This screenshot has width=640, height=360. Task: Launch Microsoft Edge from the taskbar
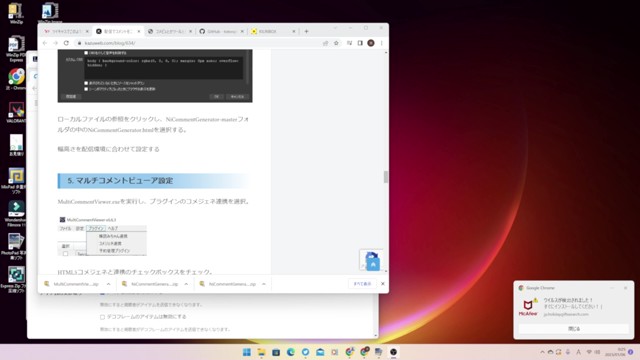(x=291, y=352)
